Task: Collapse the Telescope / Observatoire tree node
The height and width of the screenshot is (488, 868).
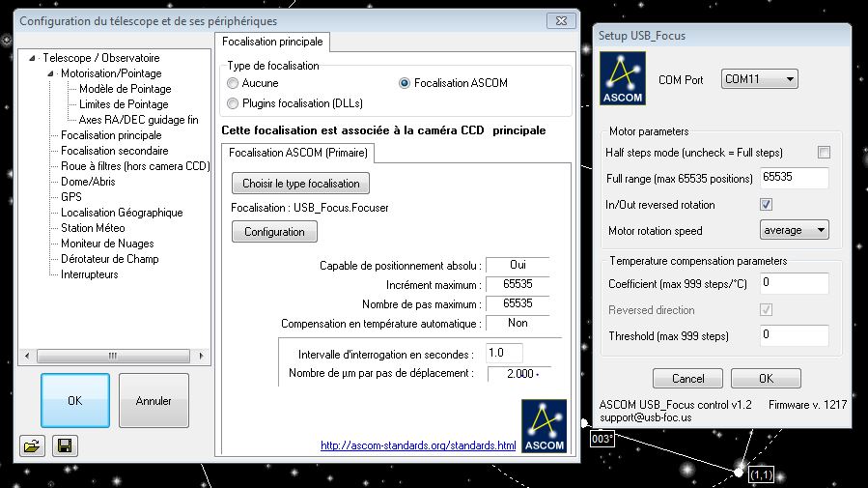Action: tap(33, 58)
